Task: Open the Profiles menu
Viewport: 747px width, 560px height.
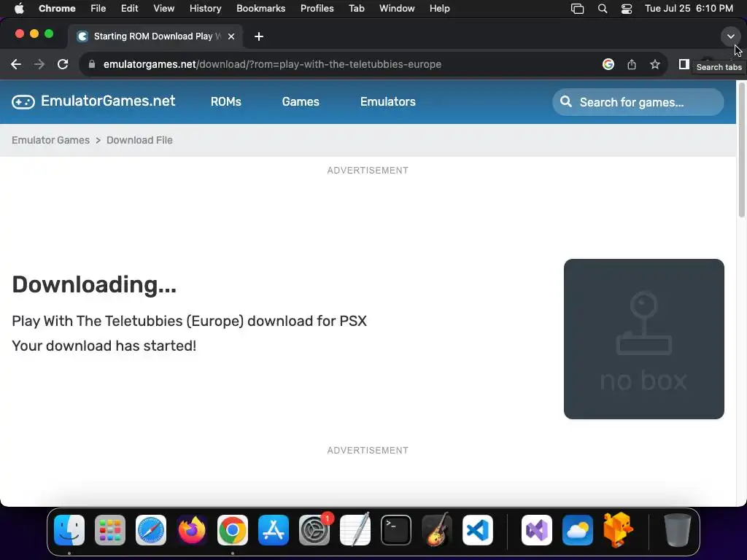Action: [317, 9]
